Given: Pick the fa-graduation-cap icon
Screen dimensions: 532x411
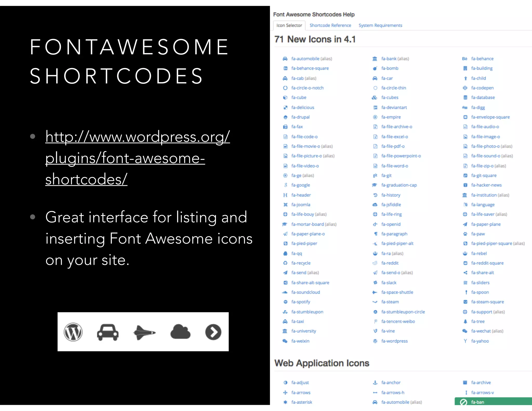Looking at the screenshot, I should [x=375, y=185].
